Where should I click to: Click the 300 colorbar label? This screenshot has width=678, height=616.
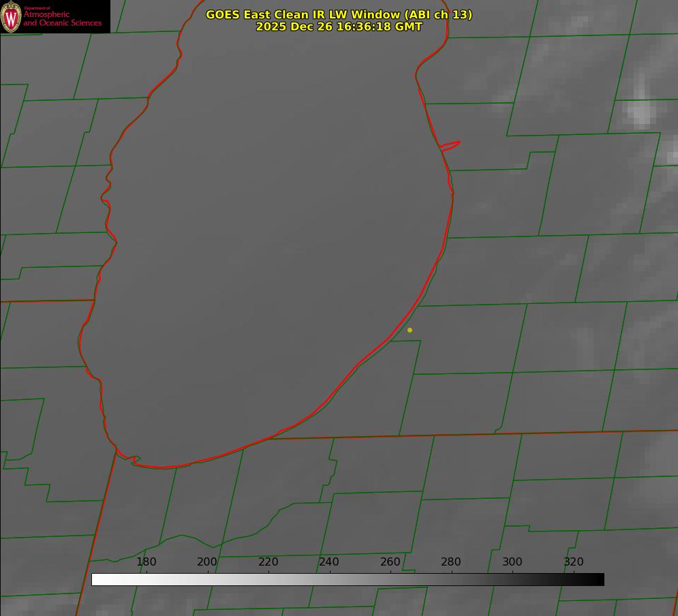(512, 561)
